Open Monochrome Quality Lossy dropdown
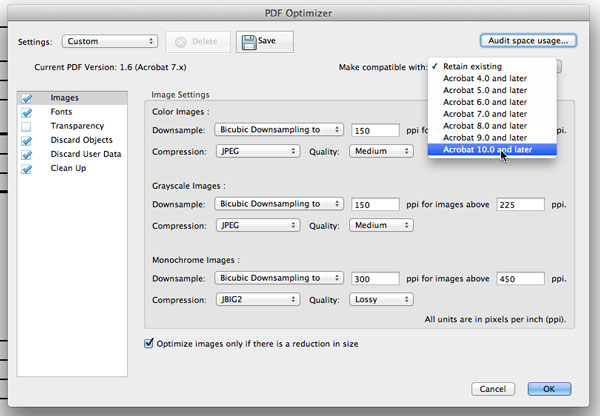The width and height of the screenshot is (600, 416). (x=381, y=299)
